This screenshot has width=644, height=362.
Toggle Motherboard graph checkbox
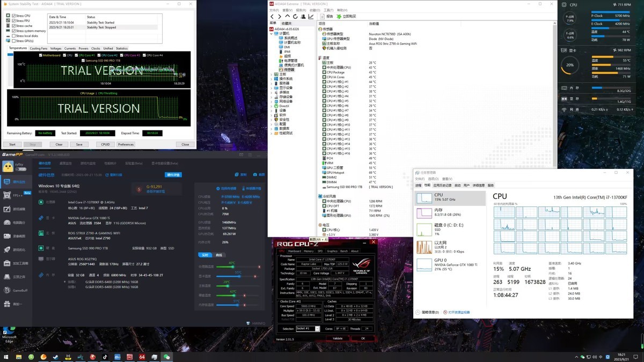pyautogui.click(x=41, y=55)
